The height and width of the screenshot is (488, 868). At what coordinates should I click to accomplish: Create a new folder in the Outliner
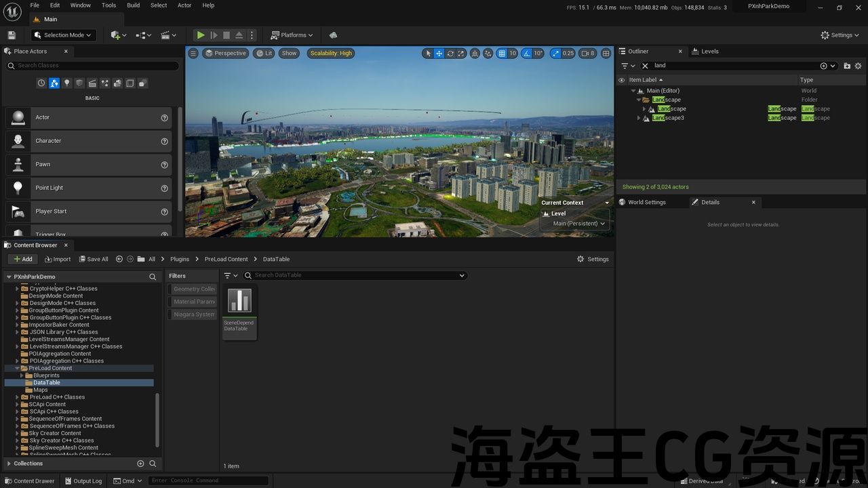847,66
